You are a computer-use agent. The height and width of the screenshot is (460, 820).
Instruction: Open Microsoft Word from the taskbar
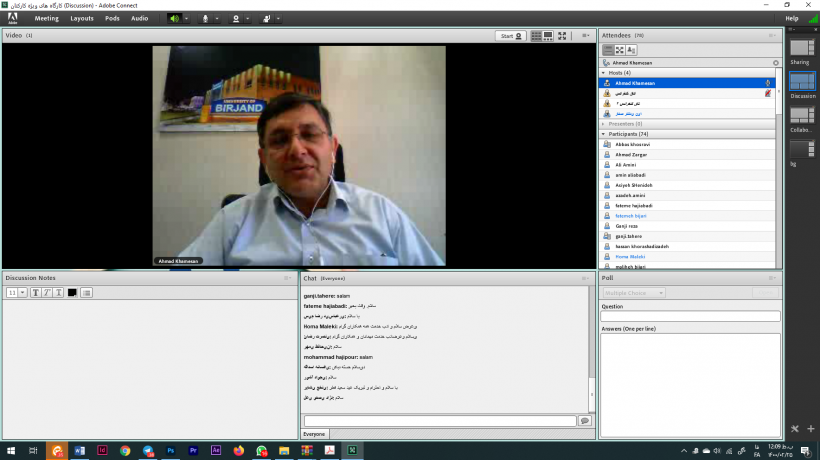tap(79, 451)
